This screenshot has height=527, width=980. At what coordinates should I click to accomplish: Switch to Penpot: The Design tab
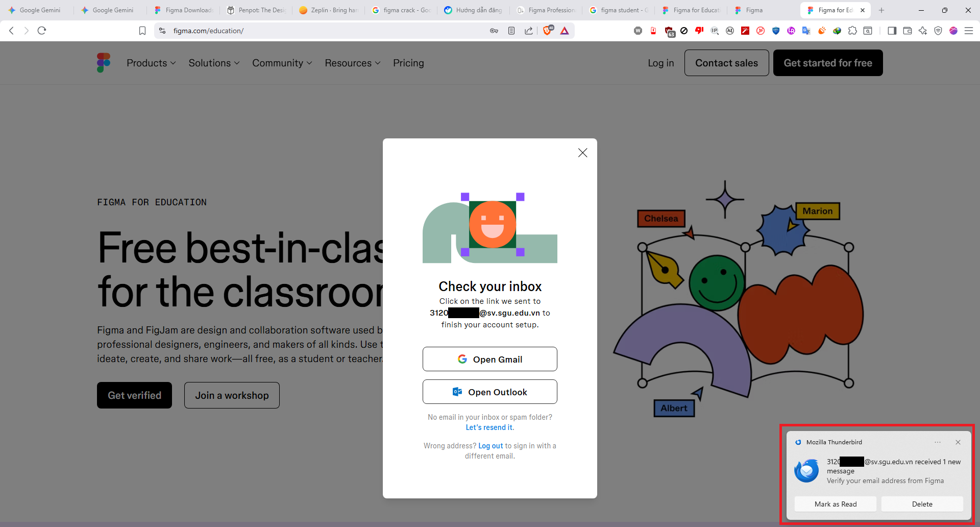(x=257, y=10)
